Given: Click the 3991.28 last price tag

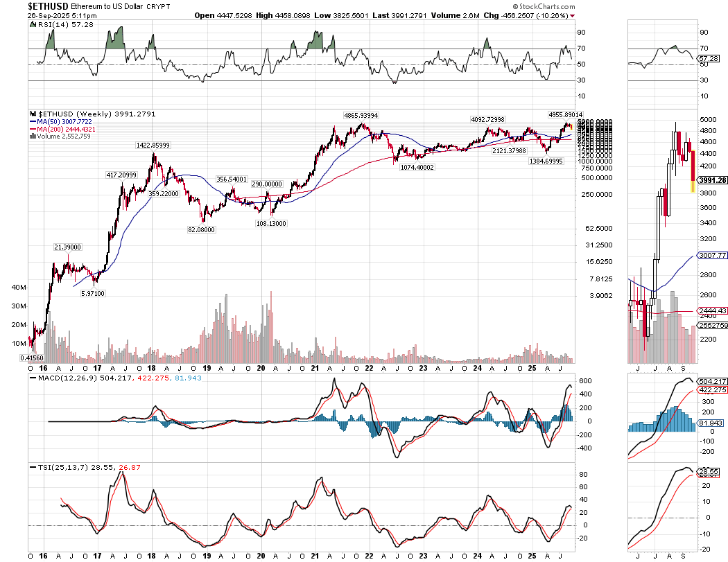Looking at the screenshot, I should pyautogui.click(x=710, y=181).
